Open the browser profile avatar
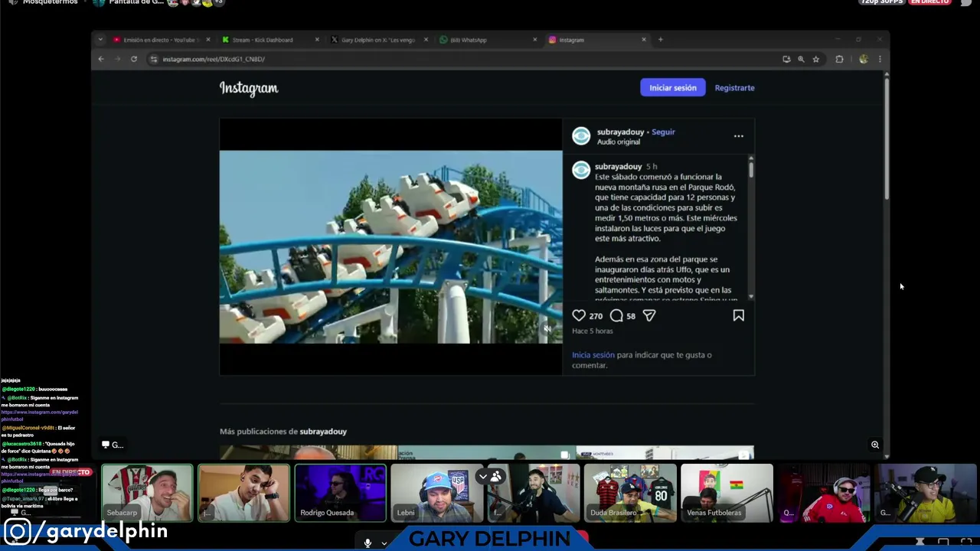The height and width of the screenshot is (551, 980). coord(864,59)
